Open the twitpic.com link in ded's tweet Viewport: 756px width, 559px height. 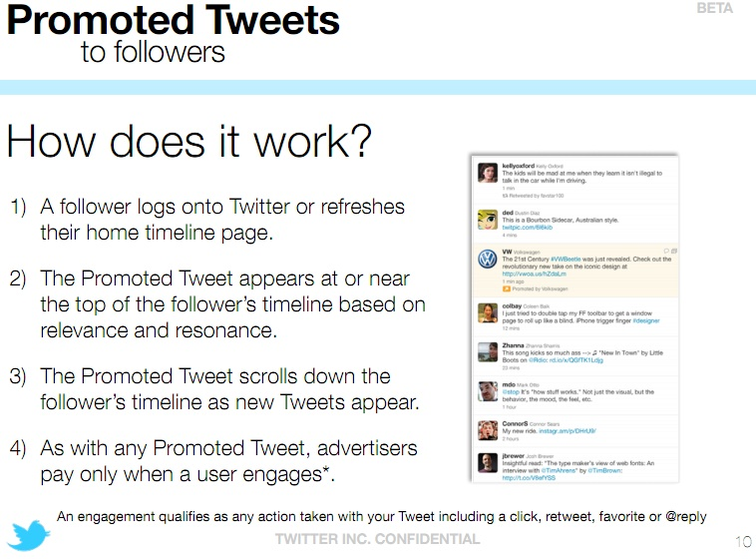527,228
